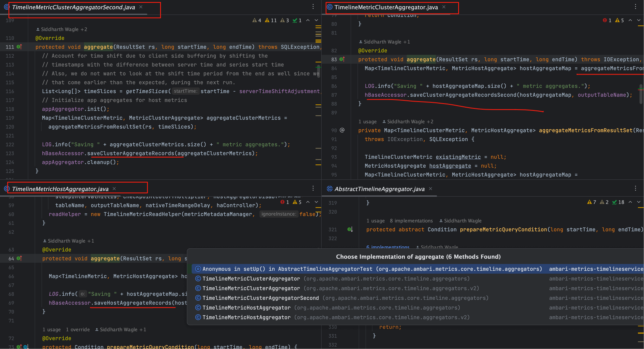
Task: Choose TimelineMetricClusterAggregator in aggregators package
Action: click(x=417, y=279)
